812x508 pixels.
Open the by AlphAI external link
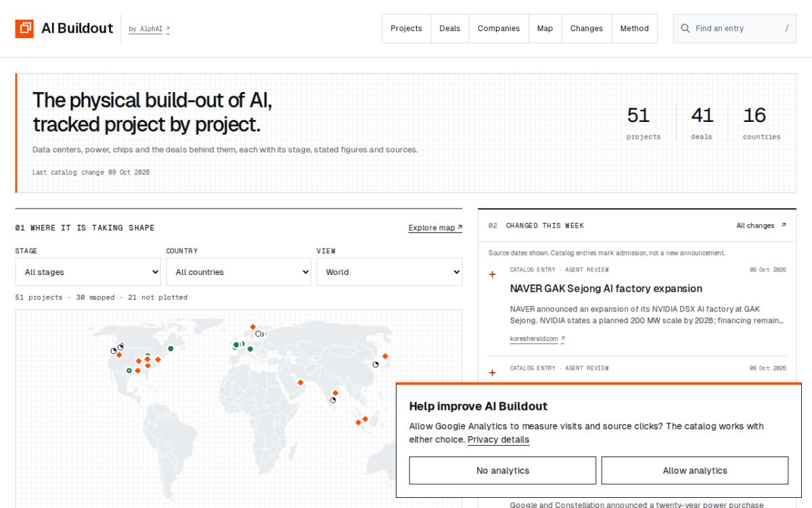[149, 29]
